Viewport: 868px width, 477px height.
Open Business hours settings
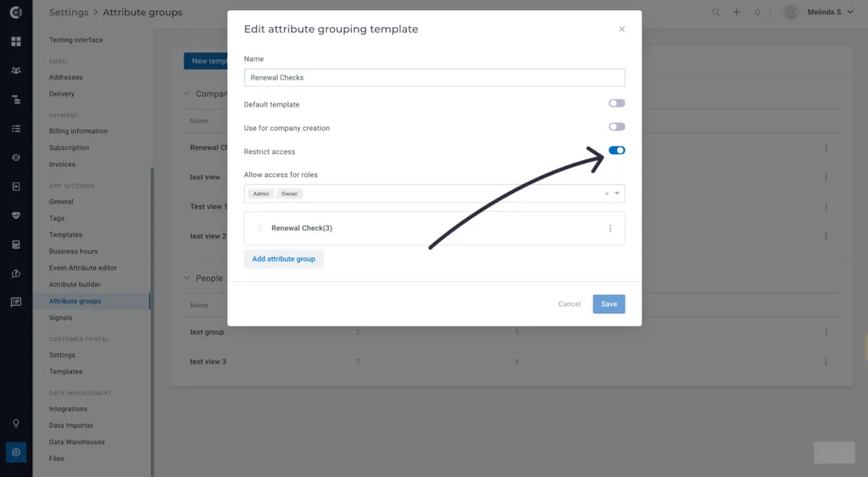73,252
